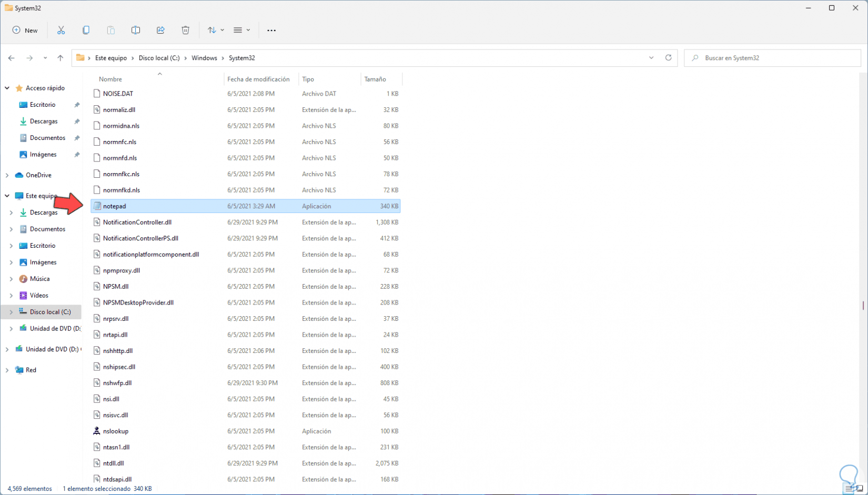Select the normaliz.dll file
This screenshot has height=495, width=868.
click(245, 110)
